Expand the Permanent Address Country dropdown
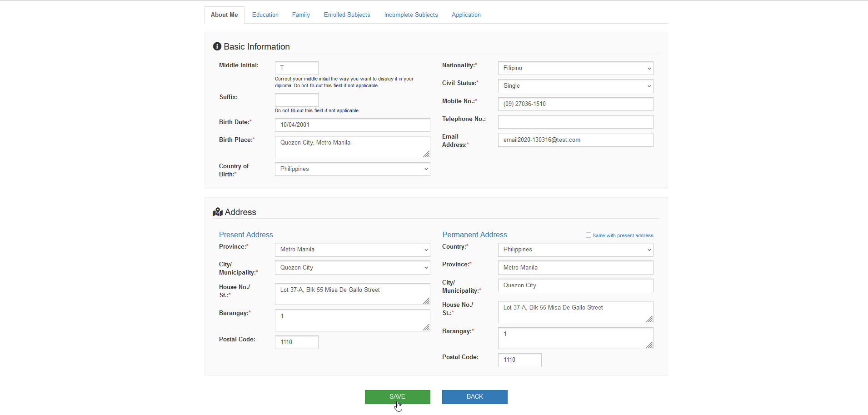The image size is (868, 415). (x=575, y=250)
